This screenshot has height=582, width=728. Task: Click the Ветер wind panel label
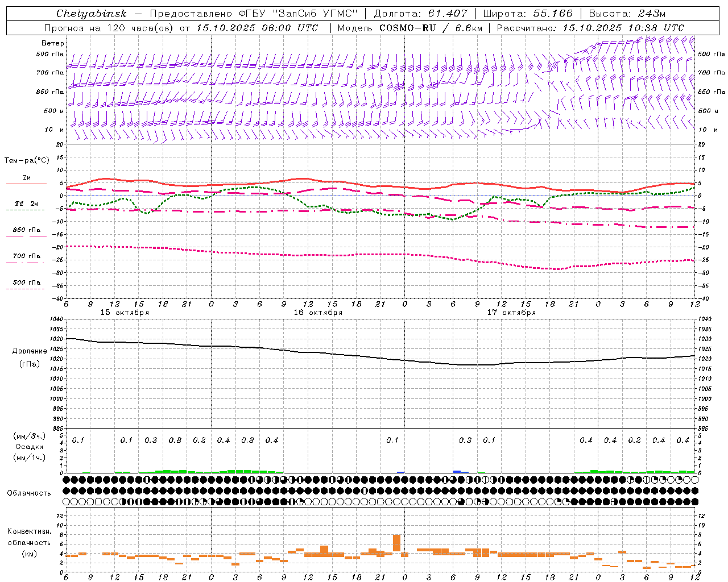point(53,43)
